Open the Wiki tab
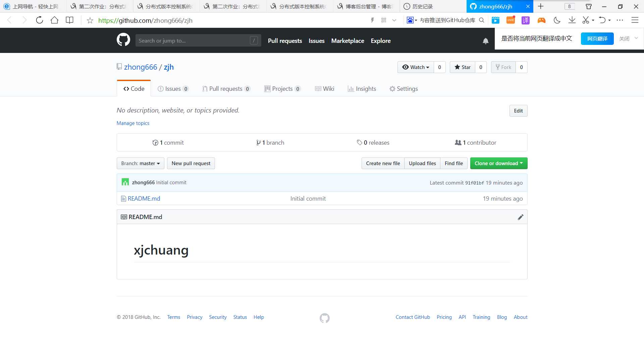The image size is (644, 345). pos(324,89)
